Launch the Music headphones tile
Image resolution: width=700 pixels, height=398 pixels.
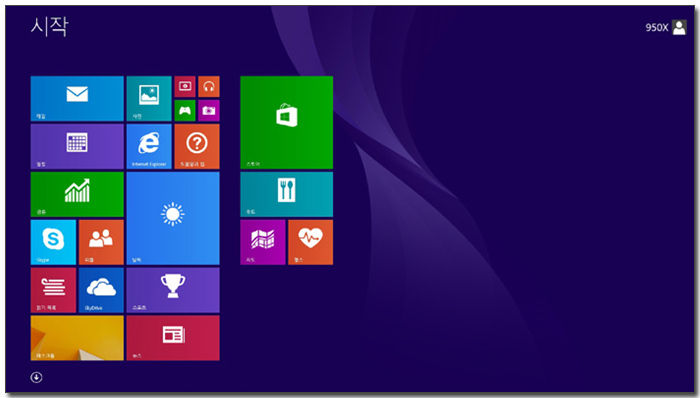click(x=209, y=87)
